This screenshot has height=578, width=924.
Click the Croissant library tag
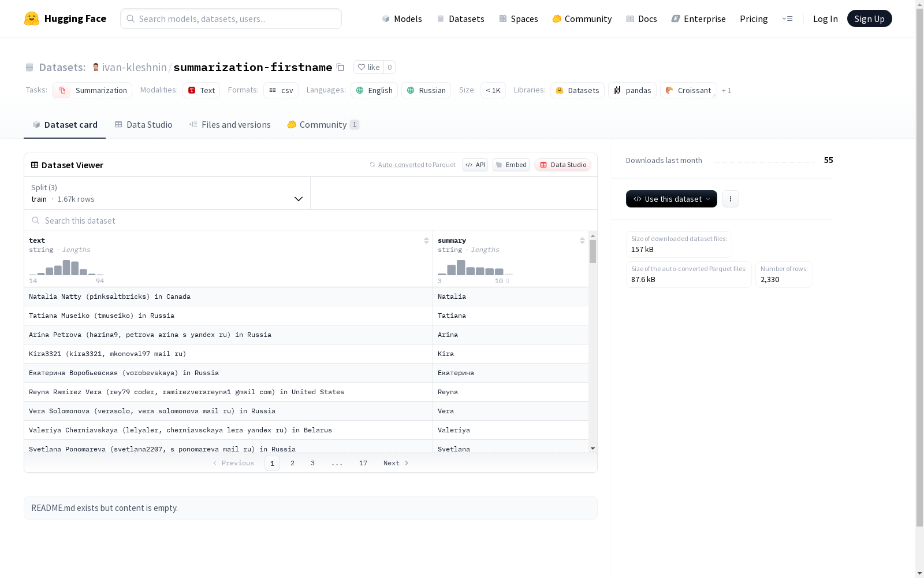tap(688, 90)
